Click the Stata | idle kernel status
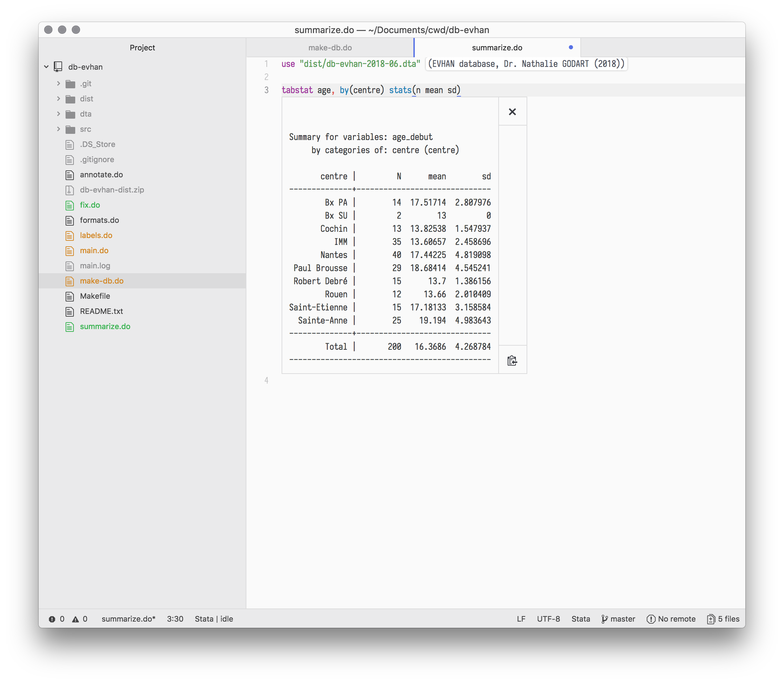Screen dimensions: 784x683 pyautogui.click(x=214, y=619)
